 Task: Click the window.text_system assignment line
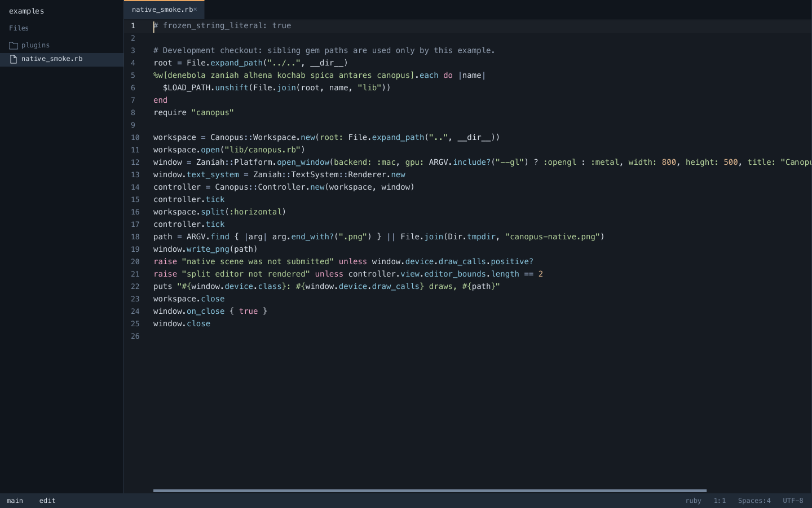[x=279, y=175]
